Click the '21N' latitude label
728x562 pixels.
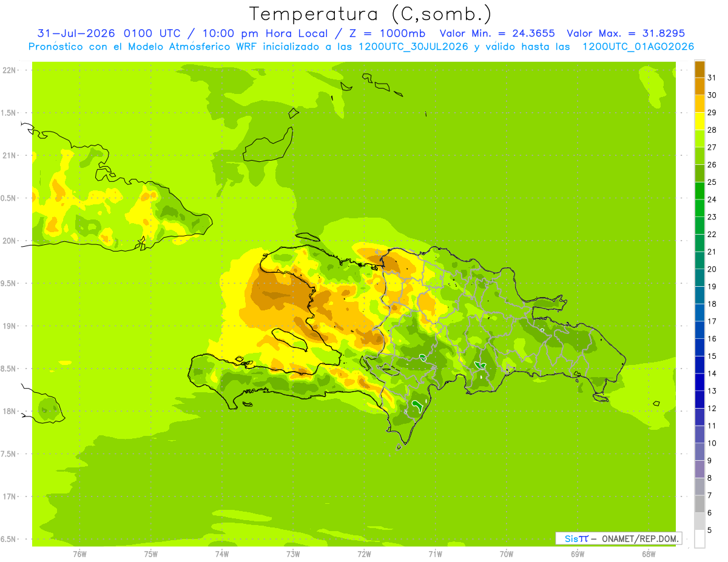(9, 156)
